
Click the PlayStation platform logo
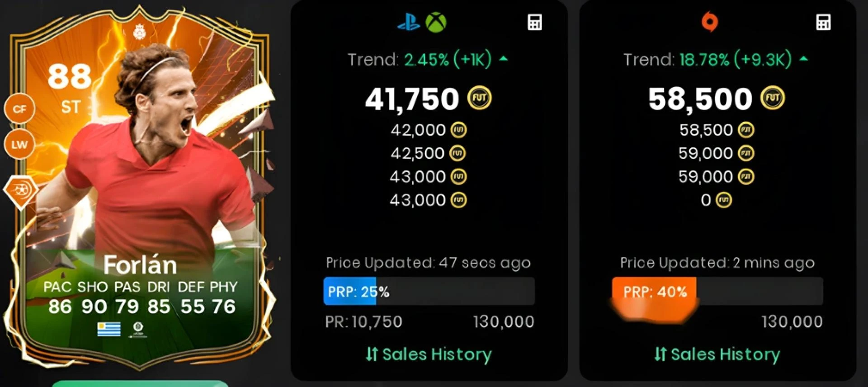pyautogui.click(x=409, y=22)
